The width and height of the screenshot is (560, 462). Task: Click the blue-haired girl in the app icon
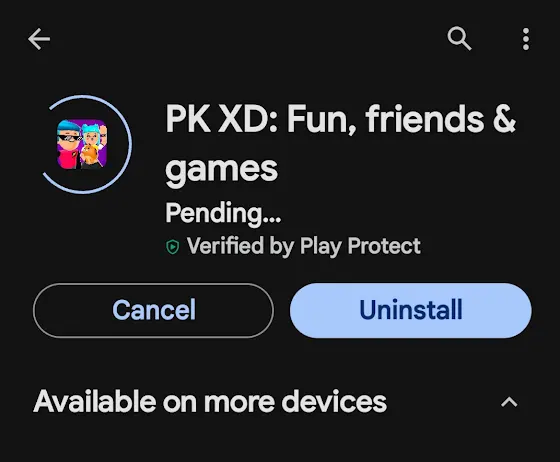90,135
